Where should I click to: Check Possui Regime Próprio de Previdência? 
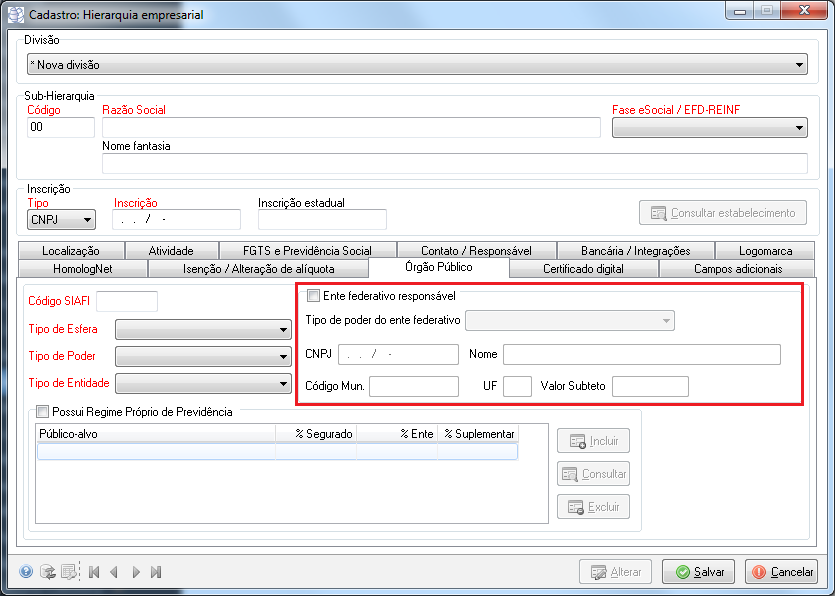click(x=42, y=411)
